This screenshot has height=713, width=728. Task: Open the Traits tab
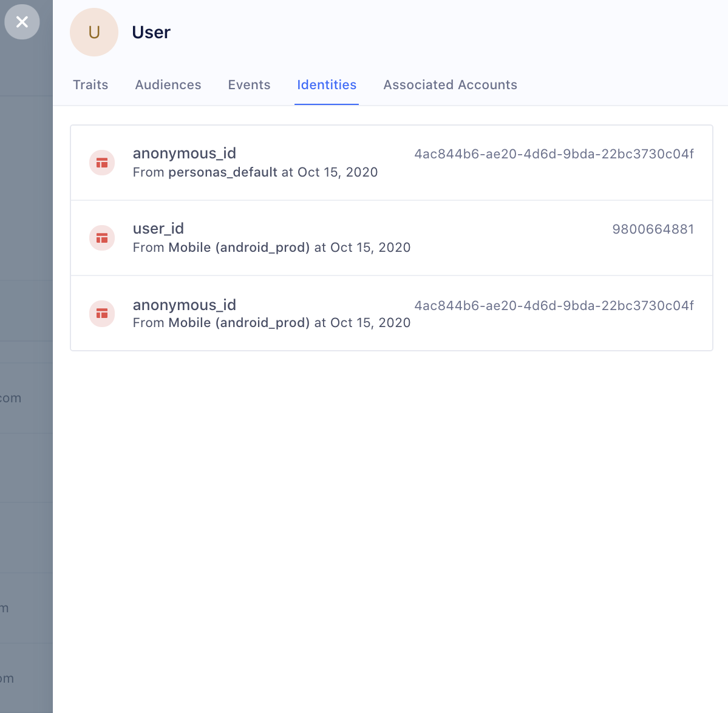(x=90, y=85)
